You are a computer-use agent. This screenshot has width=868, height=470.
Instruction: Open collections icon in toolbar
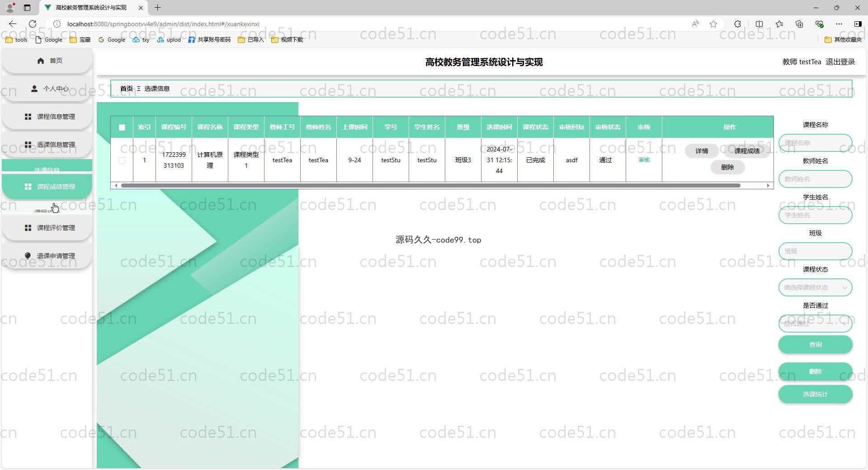(x=799, y=24)
